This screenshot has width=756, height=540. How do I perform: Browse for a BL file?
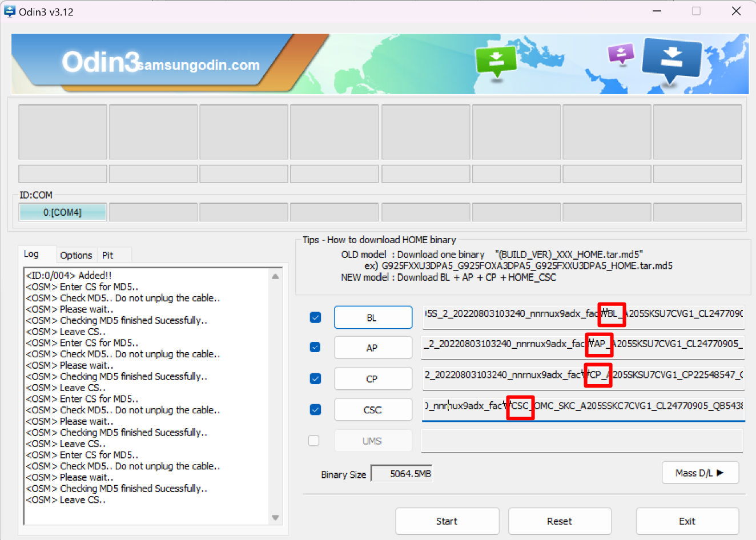[373, 317]
